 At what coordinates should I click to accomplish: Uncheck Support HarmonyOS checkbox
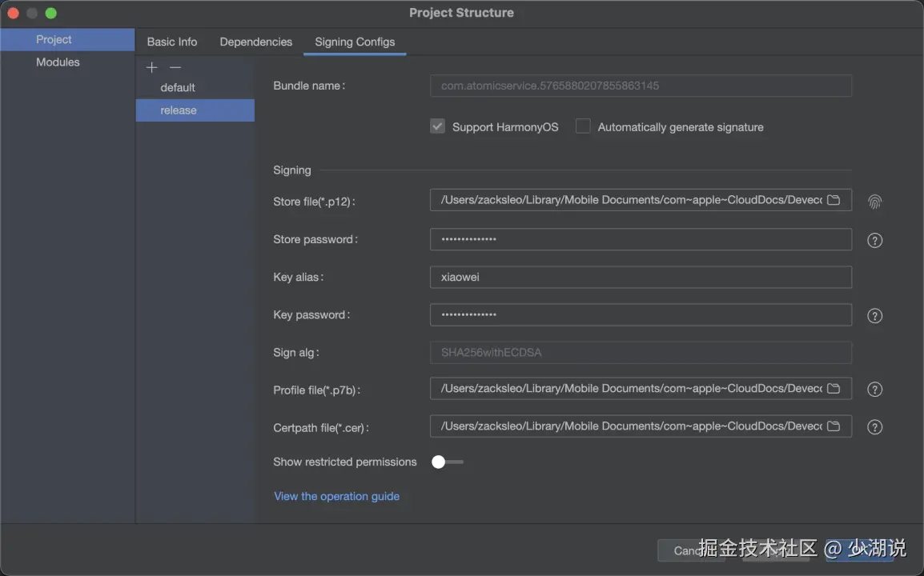click(437, 126)
